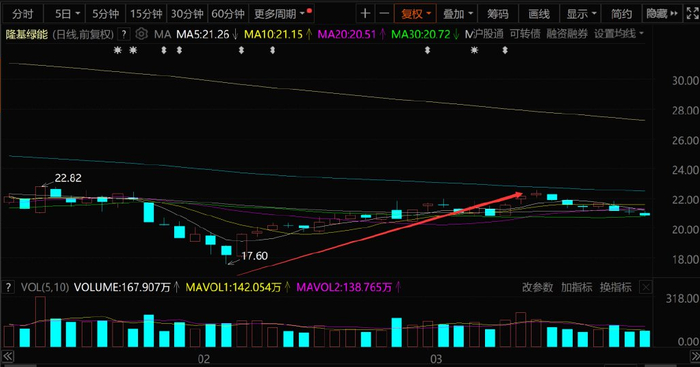The width and height of the screenshot is (700, 367).
Task: Collapse the side panel with 隐藏
Action: pos(662,14)
